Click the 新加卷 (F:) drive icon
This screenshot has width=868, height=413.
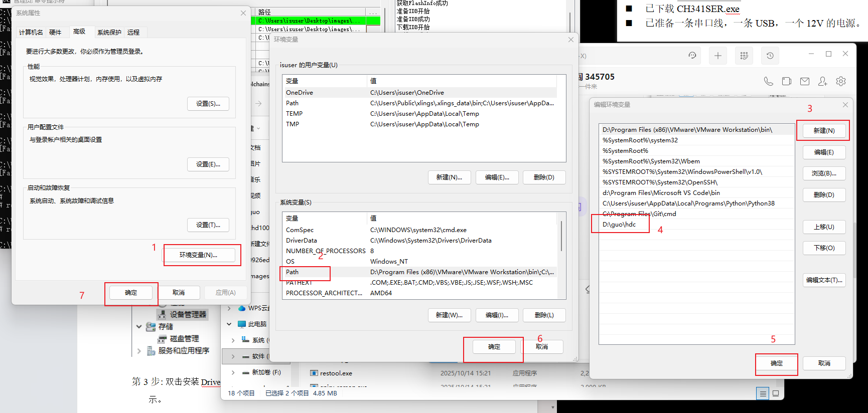(x=246, y=372)
